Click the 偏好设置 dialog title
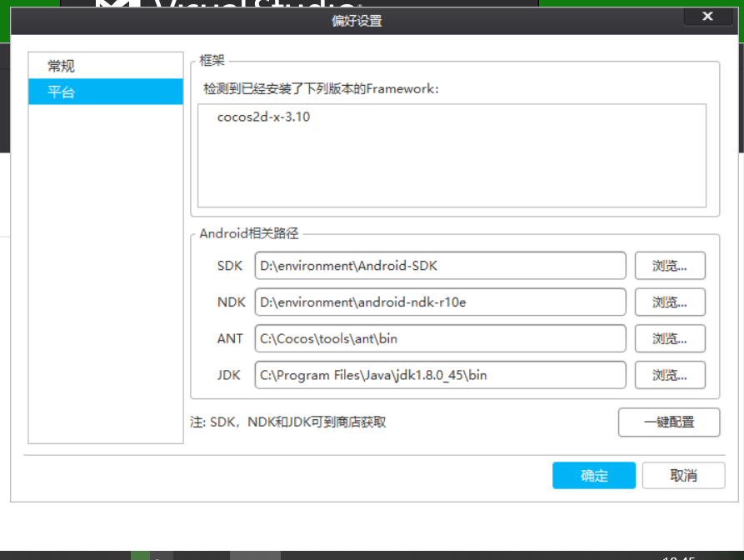Screen dimensions: 744x560 click(x=357, y=21)
